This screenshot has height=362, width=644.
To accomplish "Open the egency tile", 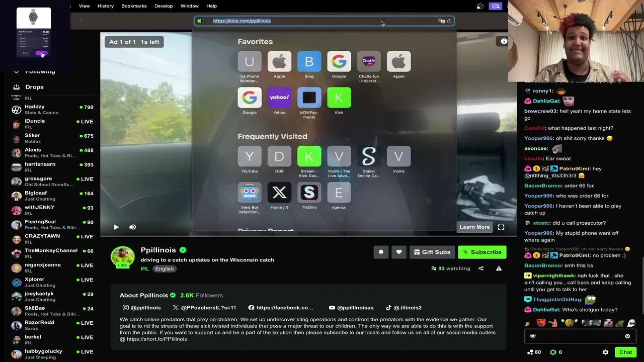I will [x=339, y=196].
